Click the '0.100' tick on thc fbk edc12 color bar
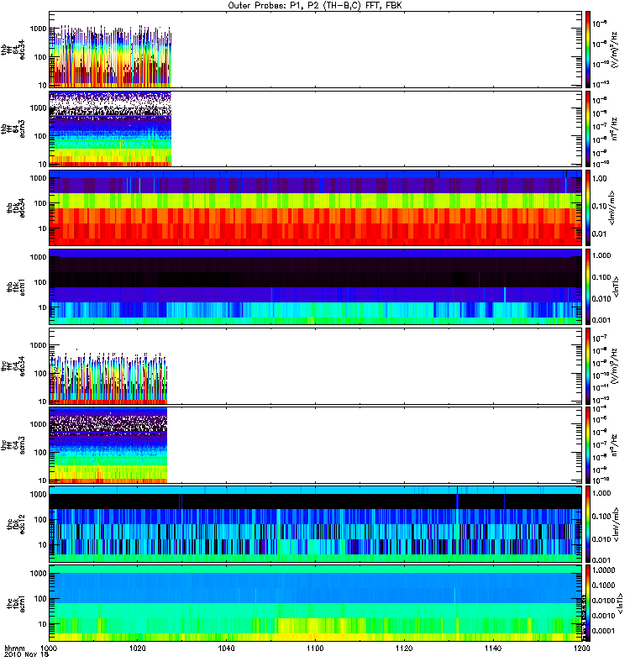This screenshot has height=672, width=630. 601,517
